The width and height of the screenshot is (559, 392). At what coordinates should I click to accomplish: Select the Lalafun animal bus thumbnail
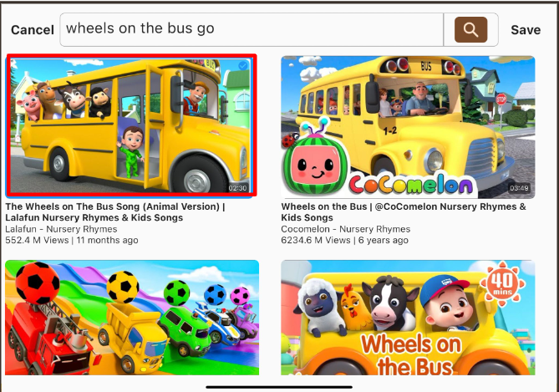[x=131, y=125]
